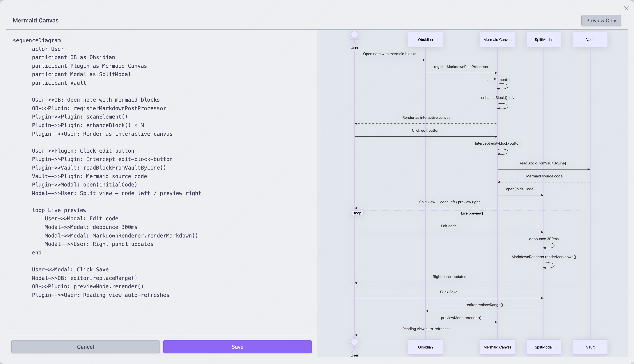Click 'editor.replaceRange()' diagram label
Viewport: 634px width, 364px height.
[485, 305]
